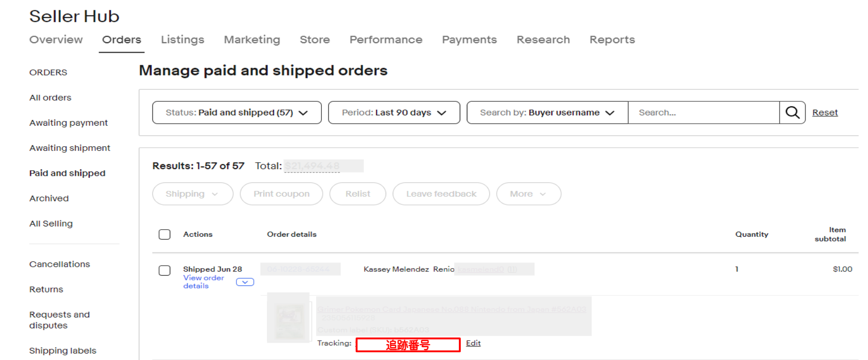
Task: Focus the Search text field
Action: pyautogui.click(x=704, y=112)
